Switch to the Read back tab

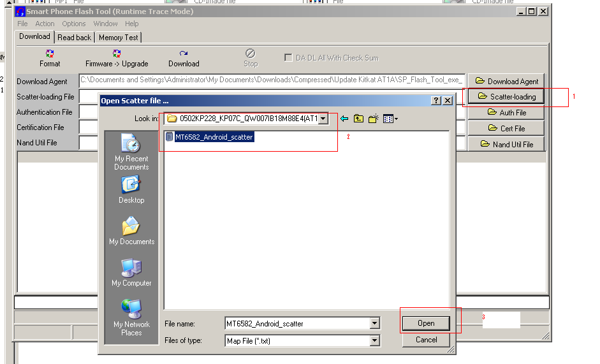point(74,38)
